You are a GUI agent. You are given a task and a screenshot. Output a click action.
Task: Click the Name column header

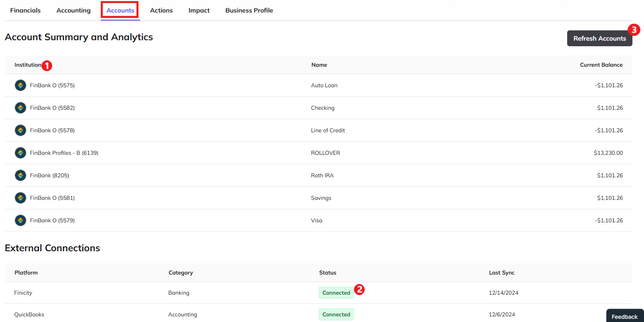tap(319, 65)
